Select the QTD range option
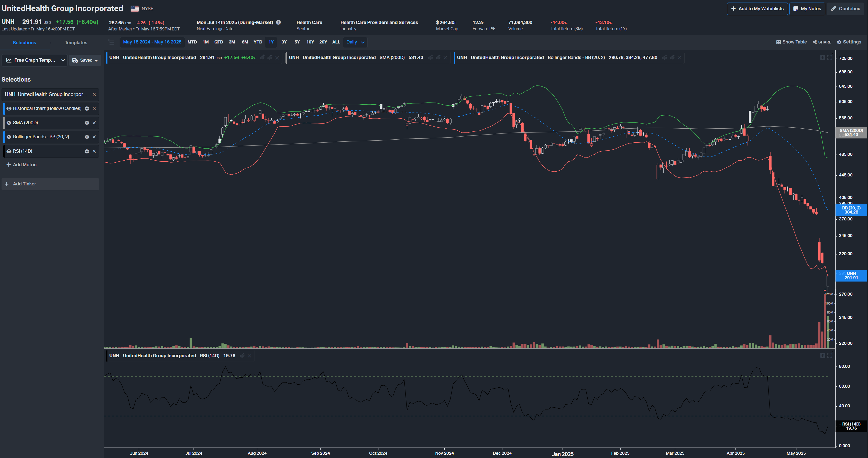This screenshot has height=458, width=868. pos(219,42)
